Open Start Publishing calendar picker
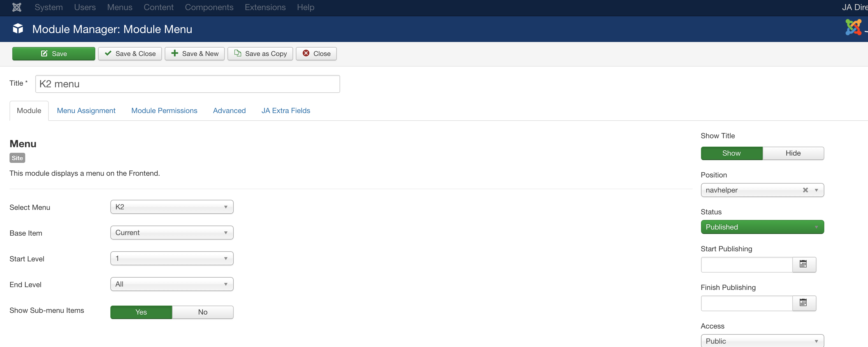Screen dimensions: 868x347 pyautogui.click(x=804, y=264)
